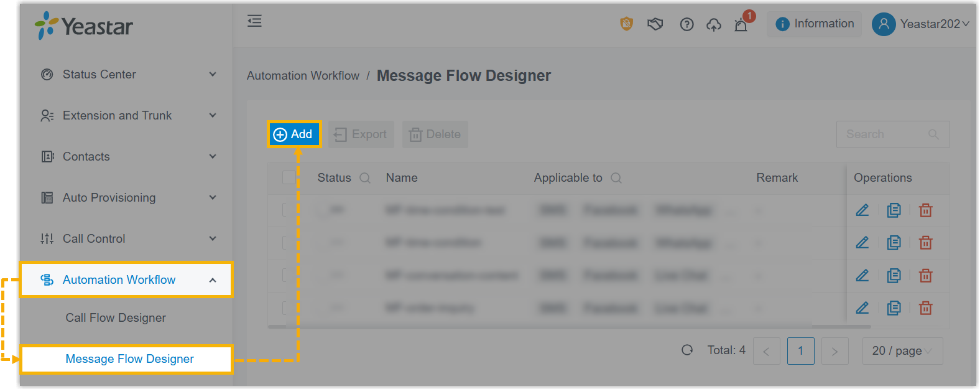Edit the first message flow row

click(x=862, y=210)
